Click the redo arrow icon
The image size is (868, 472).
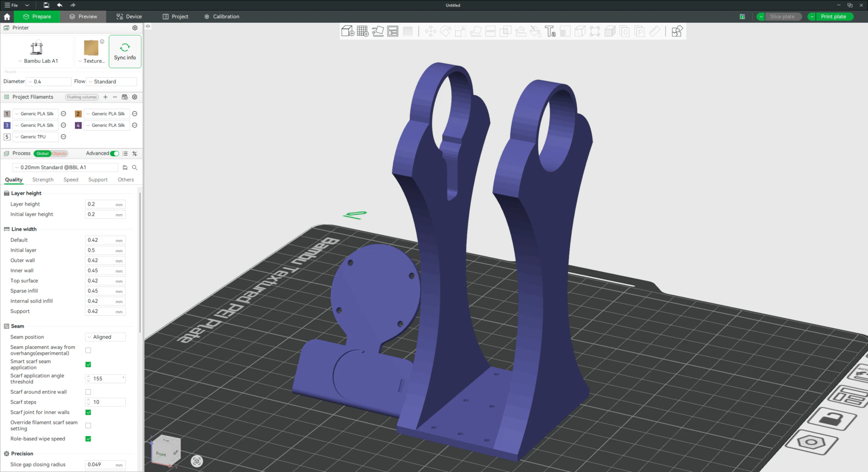pyautogui.click(x=73, y=5)
